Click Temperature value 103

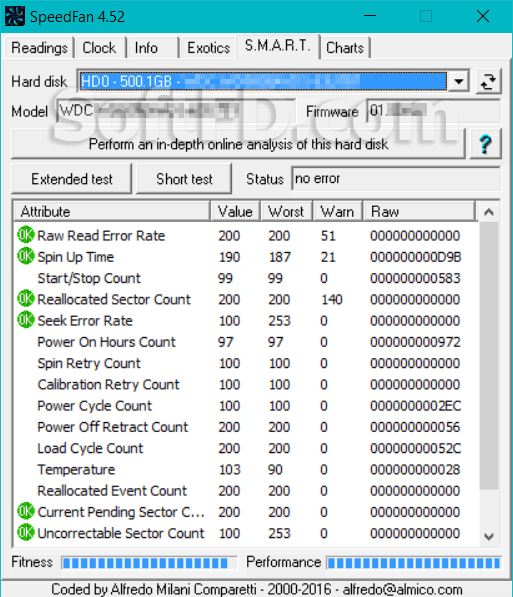click(229, 469)
